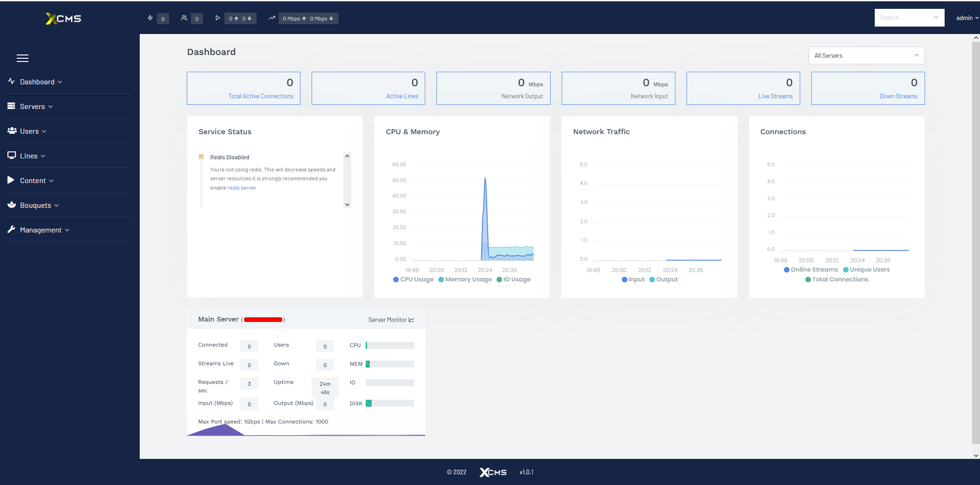Click the DISK usage progress bar
This screenshot has height=485, width=980.
[390, 403]
